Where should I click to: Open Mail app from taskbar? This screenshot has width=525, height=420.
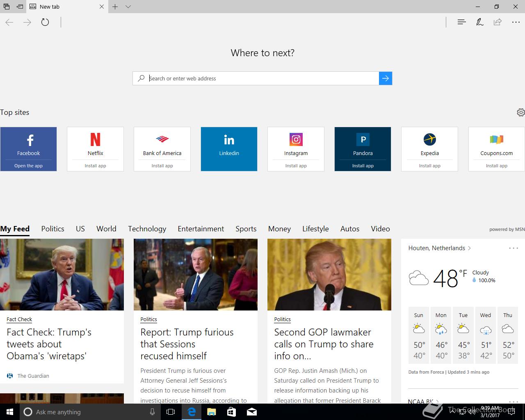[251, 412]
